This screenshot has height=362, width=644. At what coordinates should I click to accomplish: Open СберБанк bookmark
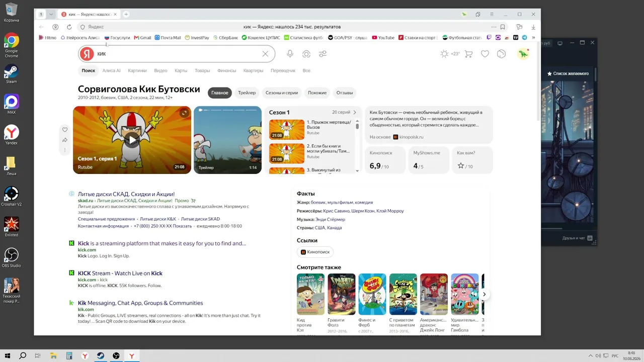225,38
